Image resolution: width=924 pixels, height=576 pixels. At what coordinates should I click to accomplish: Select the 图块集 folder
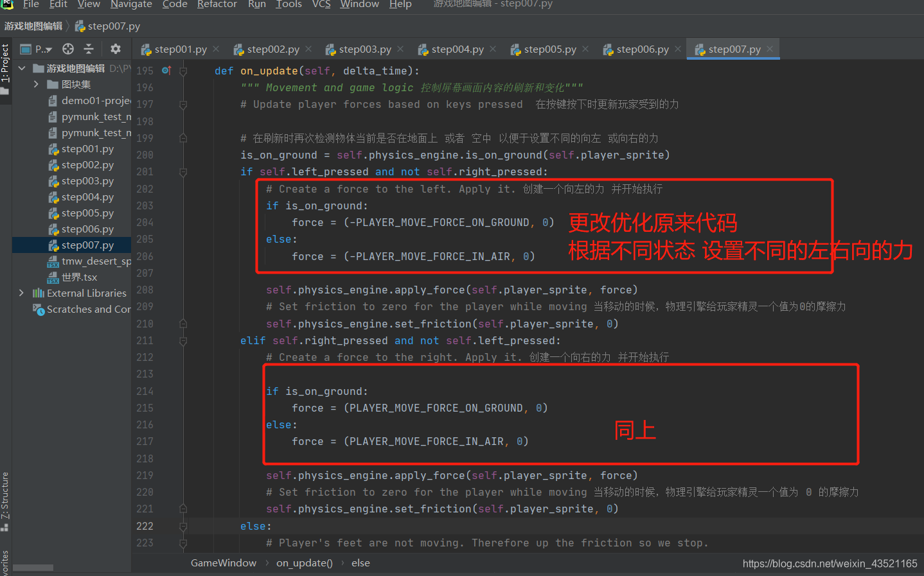(x=76, y=84)
